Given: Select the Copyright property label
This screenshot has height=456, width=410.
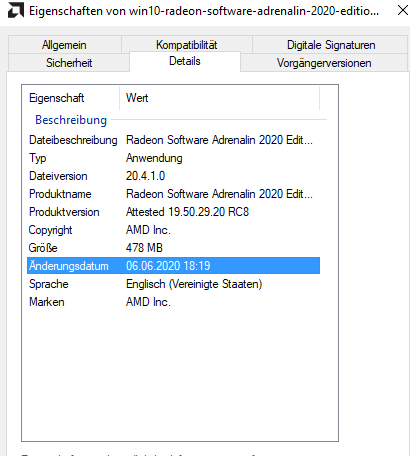Looking at the screenshot, I should point(50,230).
